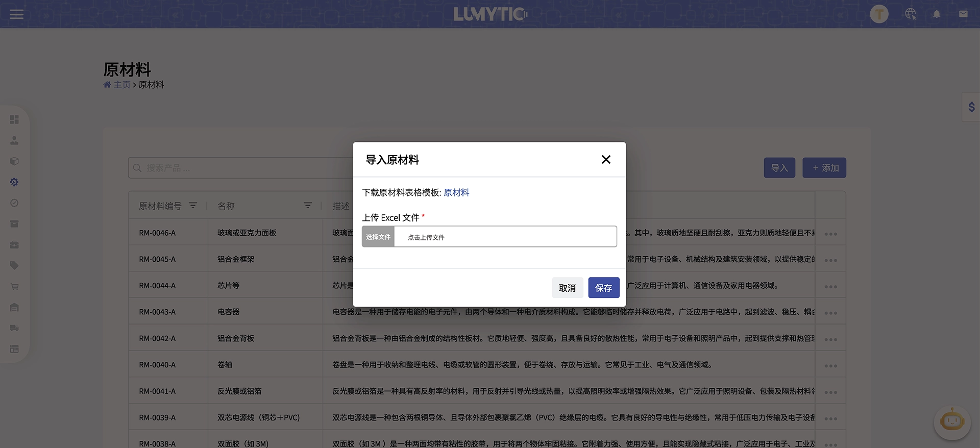Open row actions for RM-0043-A
This screenshot has height=448, width=980.
(830, 313)
